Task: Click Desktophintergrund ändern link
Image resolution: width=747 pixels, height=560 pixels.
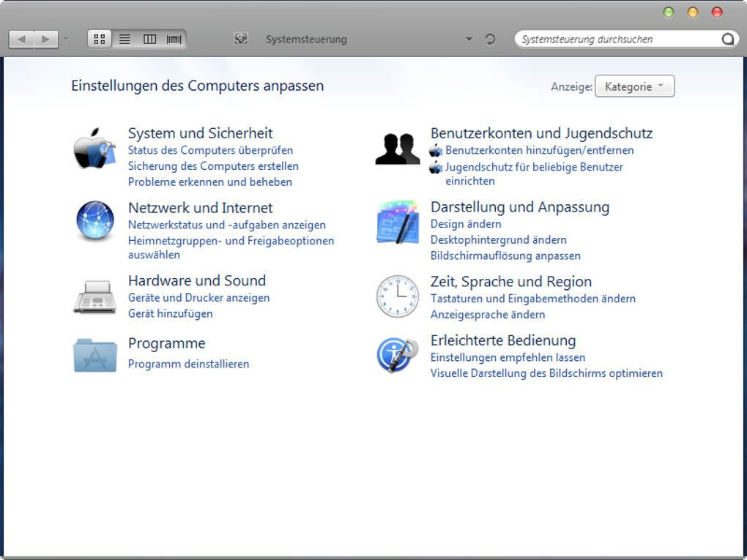Action: pyautogui.click(x=499, y=239)
